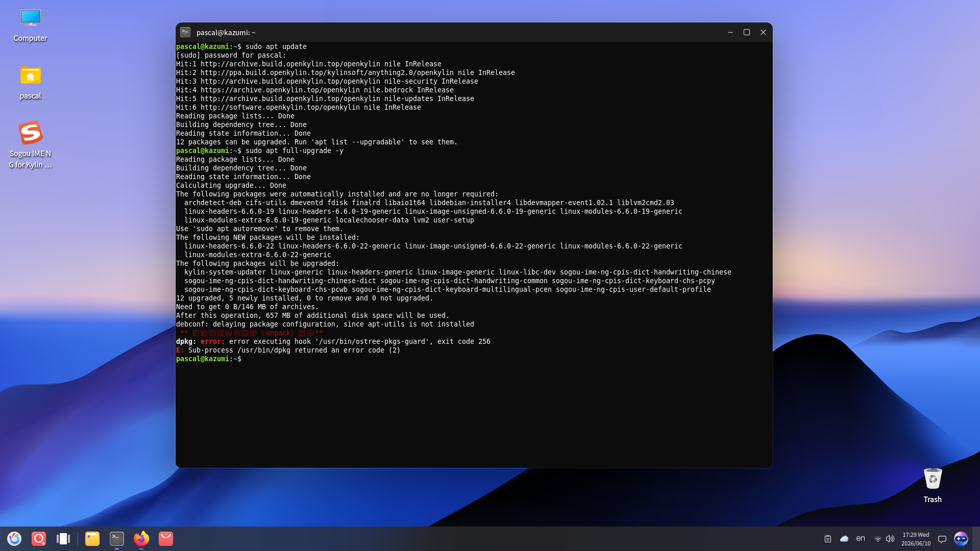
Task: Open the multitasking view in taskbar
Action: (x=63, y=539)
